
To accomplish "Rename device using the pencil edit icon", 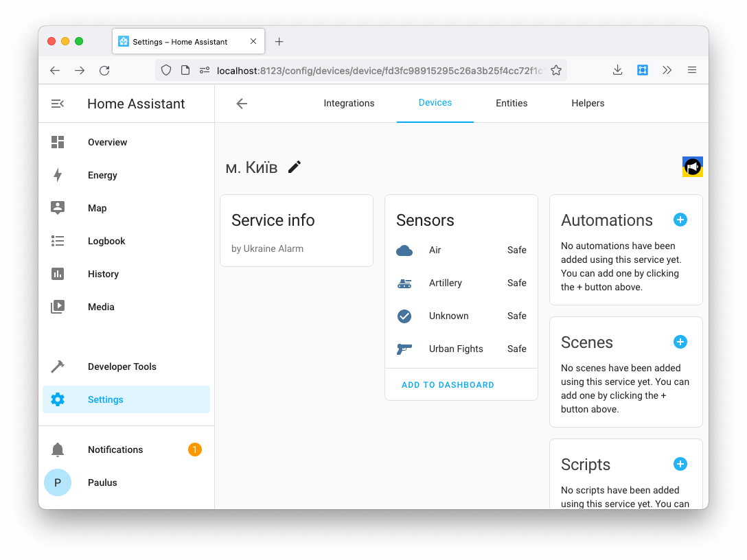I will [x=295, y=167].
